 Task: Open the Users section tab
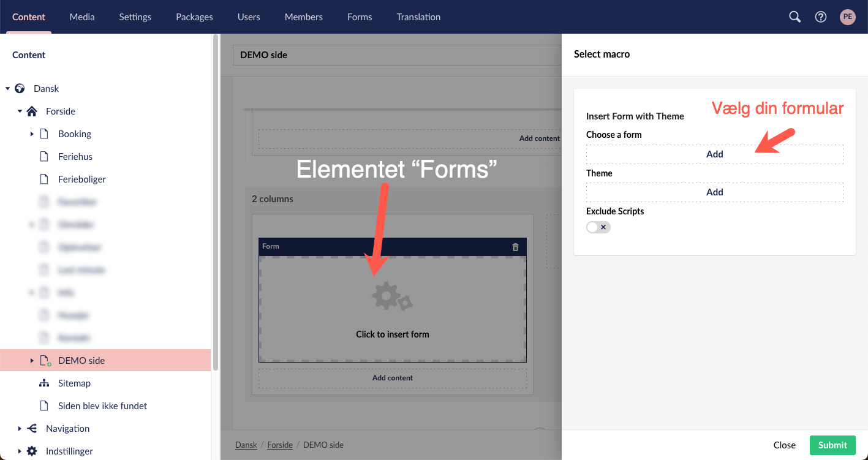(x=249, y=17)
